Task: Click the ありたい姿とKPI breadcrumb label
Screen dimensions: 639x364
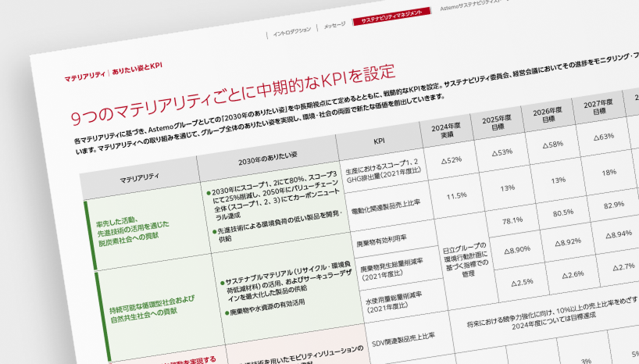Action: [x=136, y=70]
